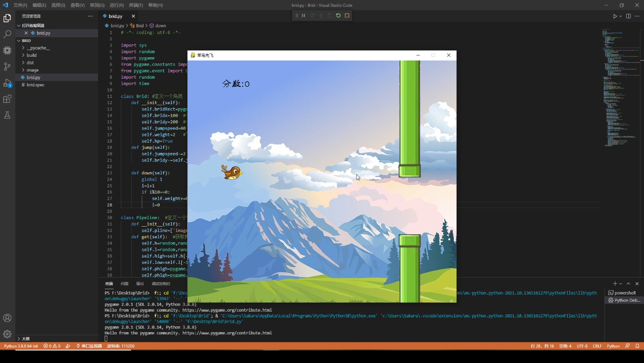This screenshot has width=644, height=363.
Task: Open the Explorer view in activity bar
Action: [7, 18]
